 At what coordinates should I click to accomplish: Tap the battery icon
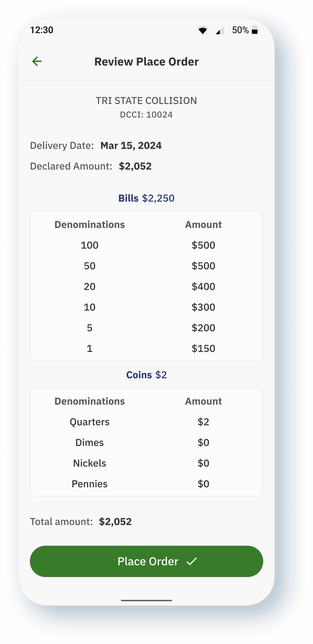click(255, 29)
